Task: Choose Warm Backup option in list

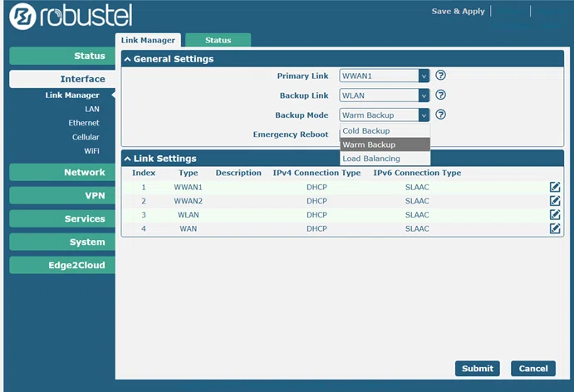Action: click(x=385, y=145)
